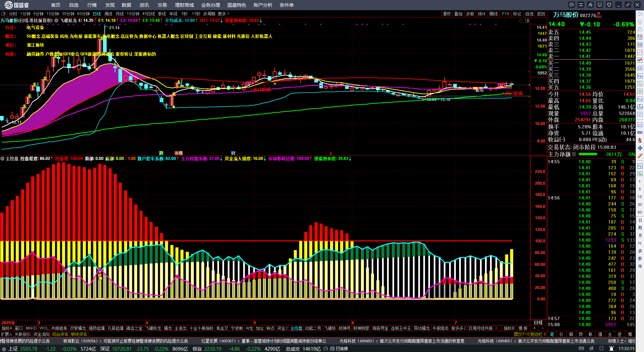
Task: Click the 红星发展 news ticker headline
Action: 264,341
